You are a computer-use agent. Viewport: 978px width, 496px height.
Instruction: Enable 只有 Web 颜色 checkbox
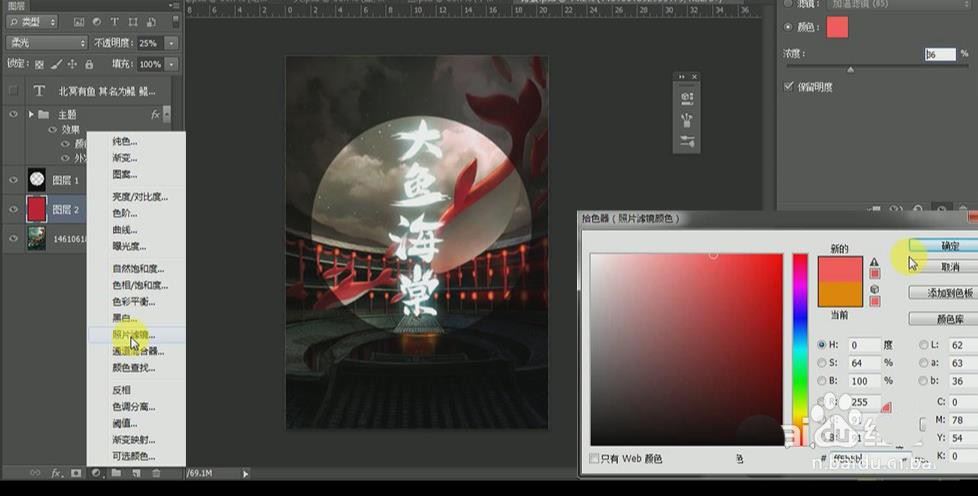click(x=594, y=459)
